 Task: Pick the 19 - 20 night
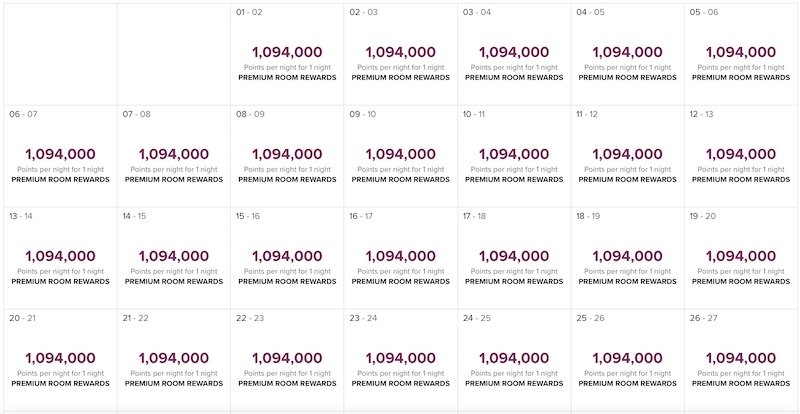coord(741,258)
